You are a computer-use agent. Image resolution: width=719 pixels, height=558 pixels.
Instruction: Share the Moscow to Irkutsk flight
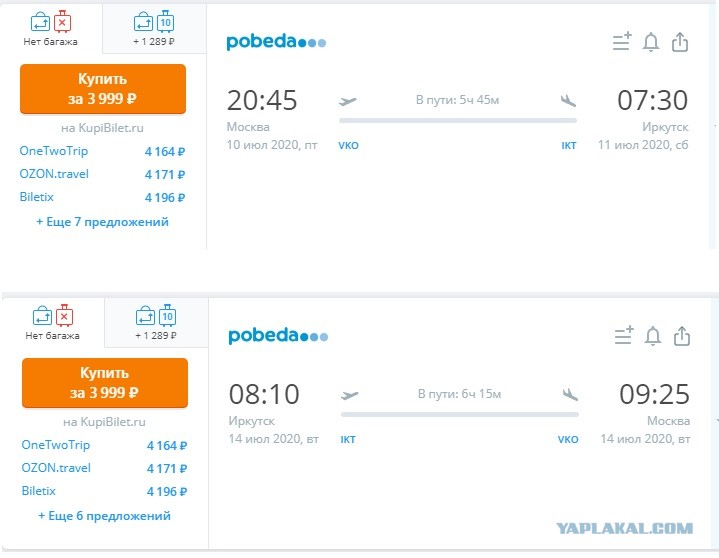pos(680,42)
